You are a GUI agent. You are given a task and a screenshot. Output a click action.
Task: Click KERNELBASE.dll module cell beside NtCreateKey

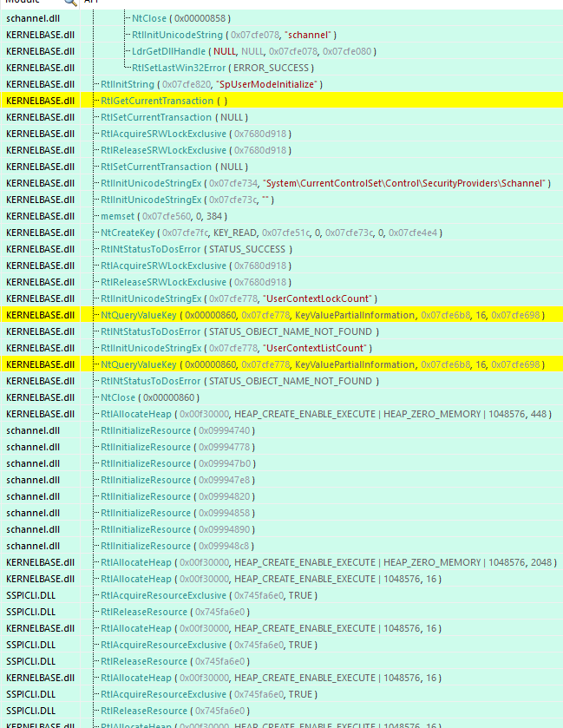click(41, 233)
